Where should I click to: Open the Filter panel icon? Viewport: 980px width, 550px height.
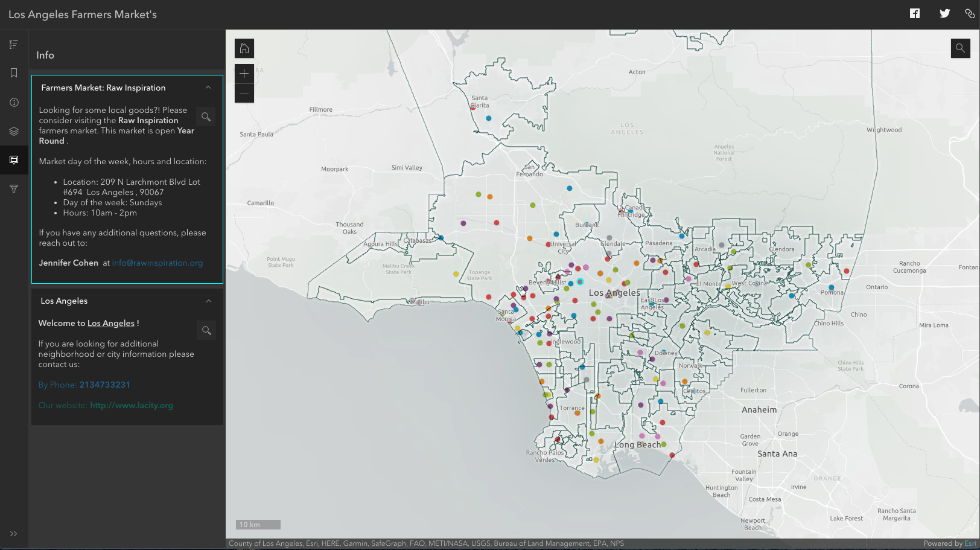click(x=14, y=189)
